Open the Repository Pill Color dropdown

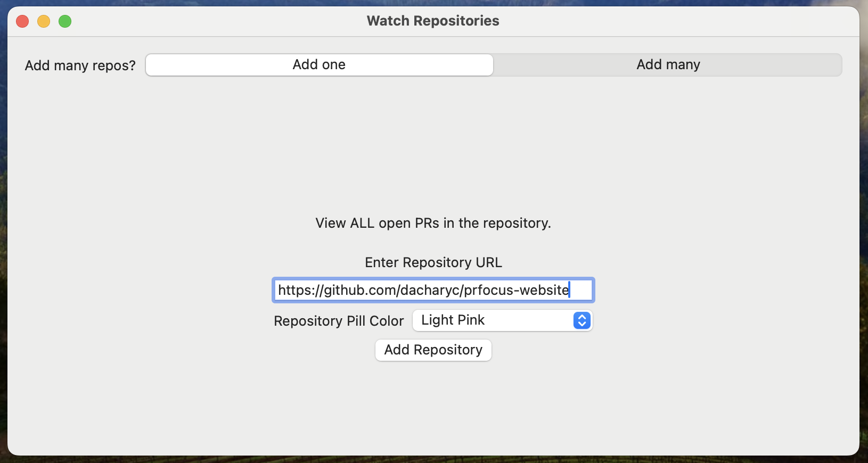tap(502, 320)
